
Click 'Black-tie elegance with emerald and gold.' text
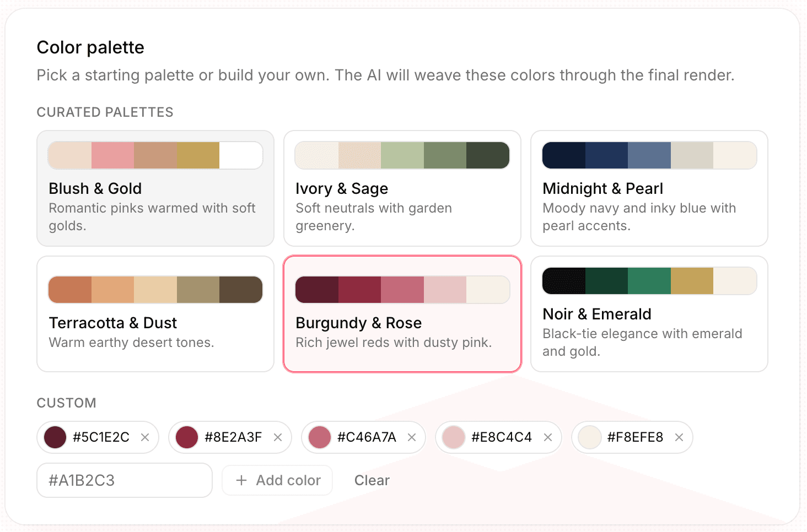click(642, 343)
